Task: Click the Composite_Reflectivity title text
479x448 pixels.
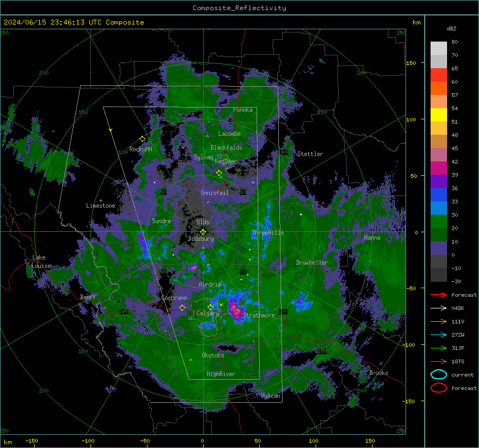Action: click(240, 8)
